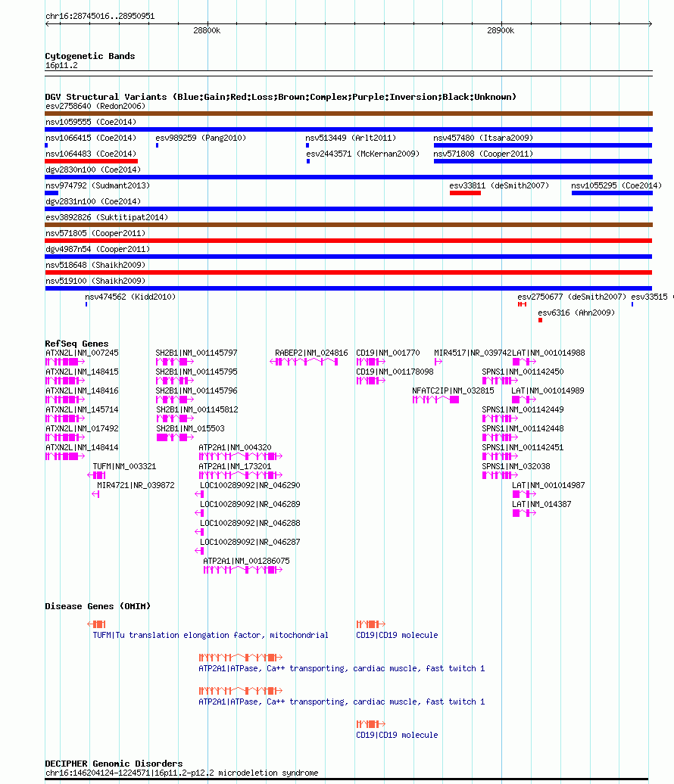Click the nsv1064483 (Coe2014) red loss bar
The width and height of the screenshot is (674, 784).
point(91,161)
